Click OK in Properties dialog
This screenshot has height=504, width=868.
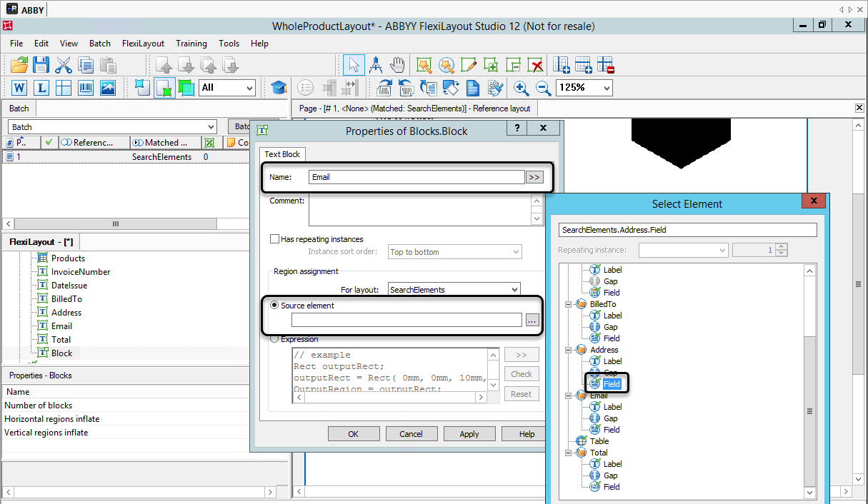pyautogui.click(x=354, y=434)
